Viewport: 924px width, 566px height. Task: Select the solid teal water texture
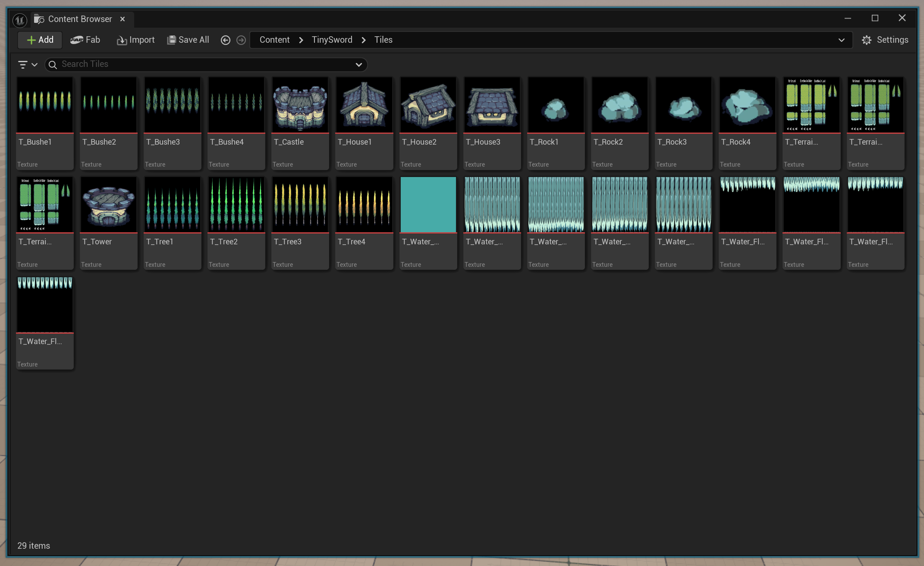click(428, 205)
